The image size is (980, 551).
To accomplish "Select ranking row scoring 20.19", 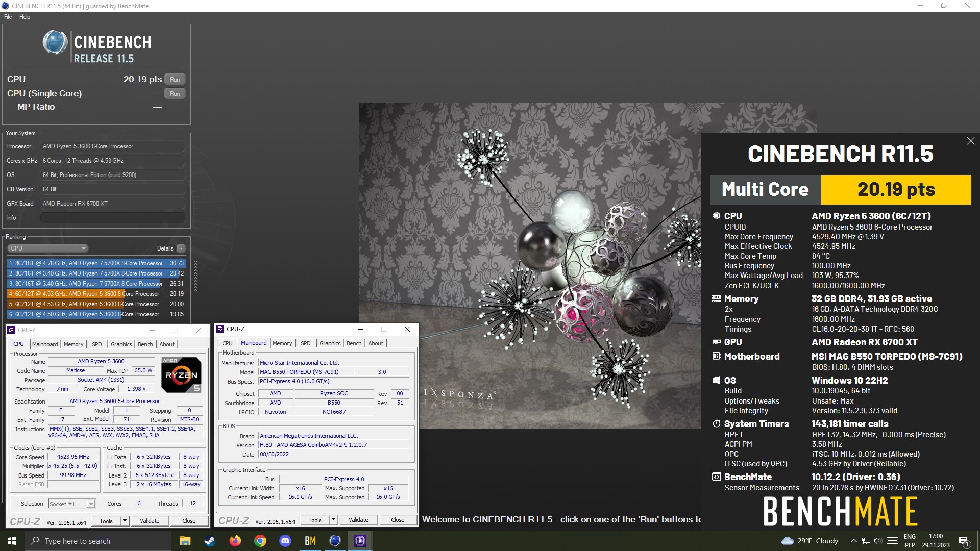I will pos(96,294).
